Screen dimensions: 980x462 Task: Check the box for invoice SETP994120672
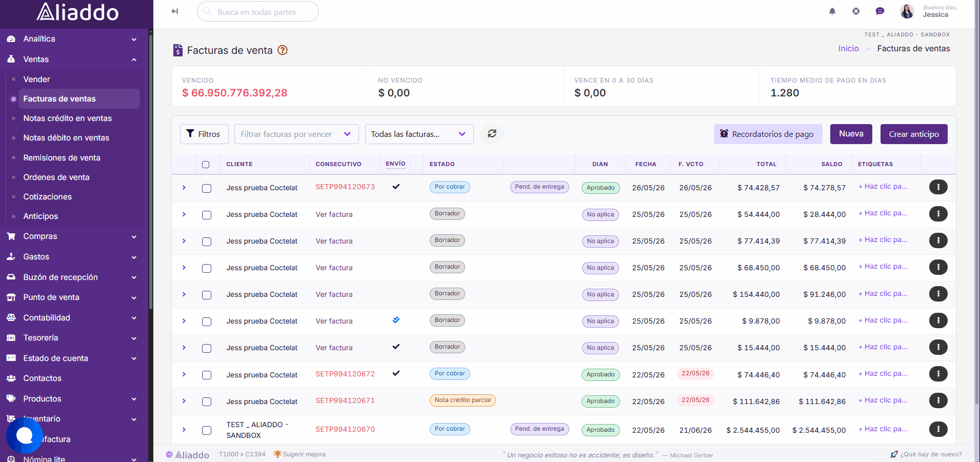(207, 375)
